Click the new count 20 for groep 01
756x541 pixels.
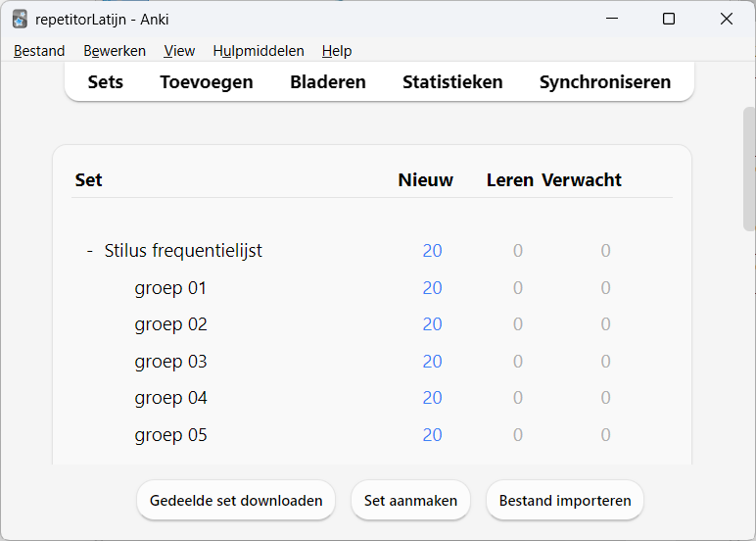click(x=432, y=288)
